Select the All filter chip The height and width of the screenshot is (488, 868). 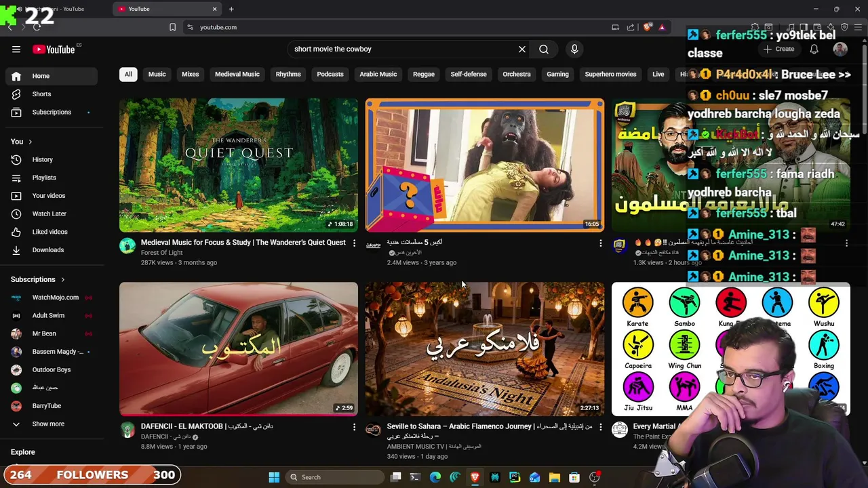coord(128,74)
